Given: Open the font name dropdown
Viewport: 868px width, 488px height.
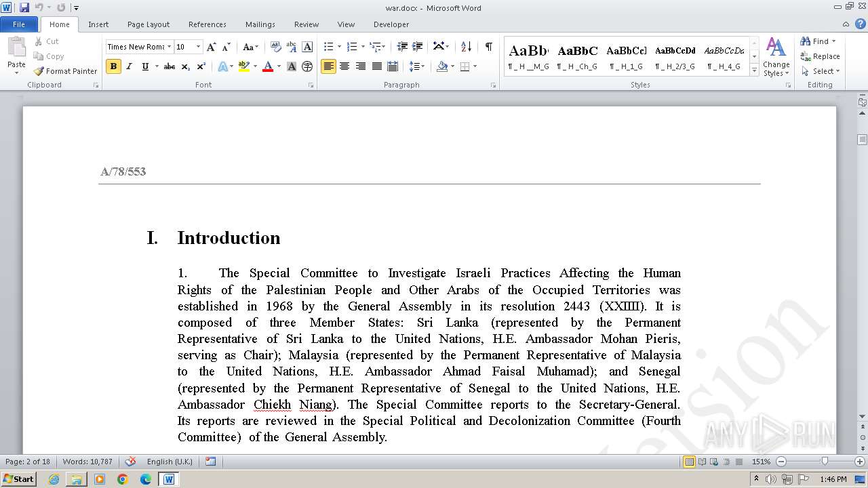Looking at the screenshot, I should 169,47.
